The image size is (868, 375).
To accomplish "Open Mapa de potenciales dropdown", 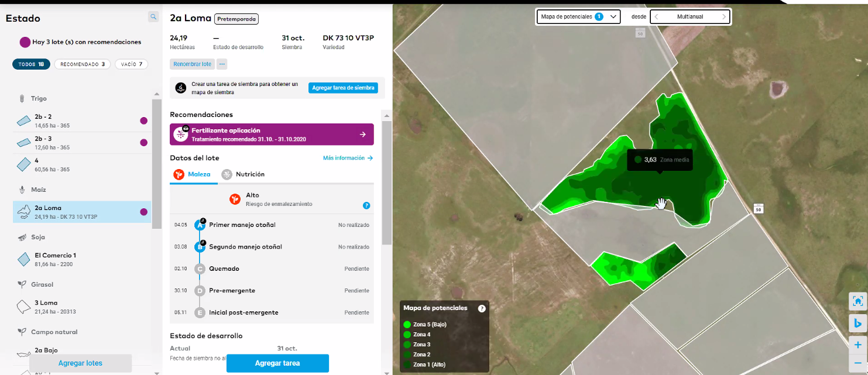I will pyautogui.click(x=578, y=17).
